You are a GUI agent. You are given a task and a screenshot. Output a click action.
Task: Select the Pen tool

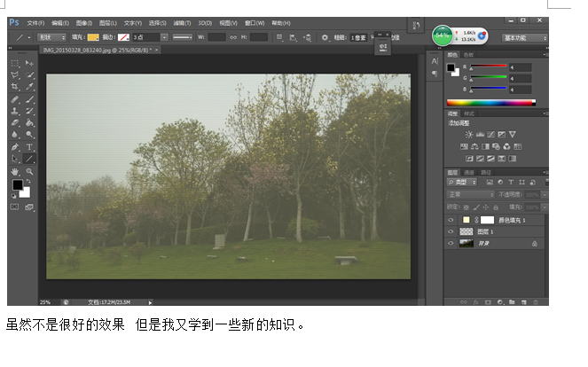coord(14,147)
